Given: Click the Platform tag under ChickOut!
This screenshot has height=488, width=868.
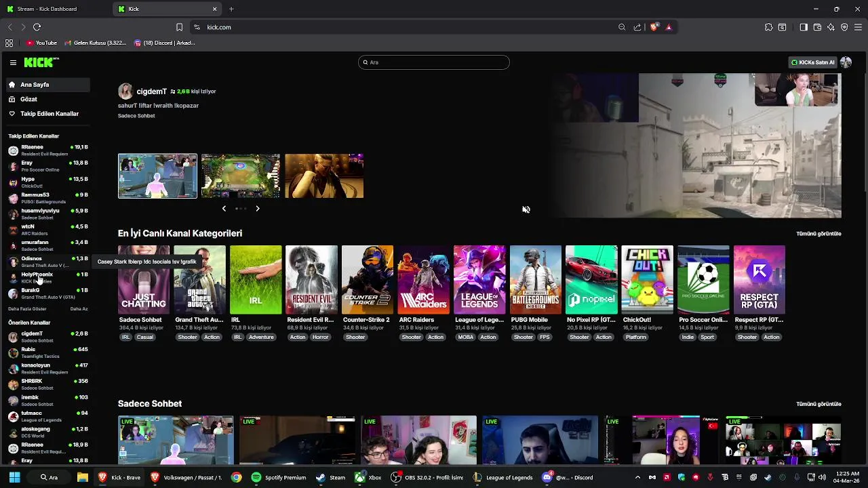Looking at the screenshot, I should coord(636,338).
